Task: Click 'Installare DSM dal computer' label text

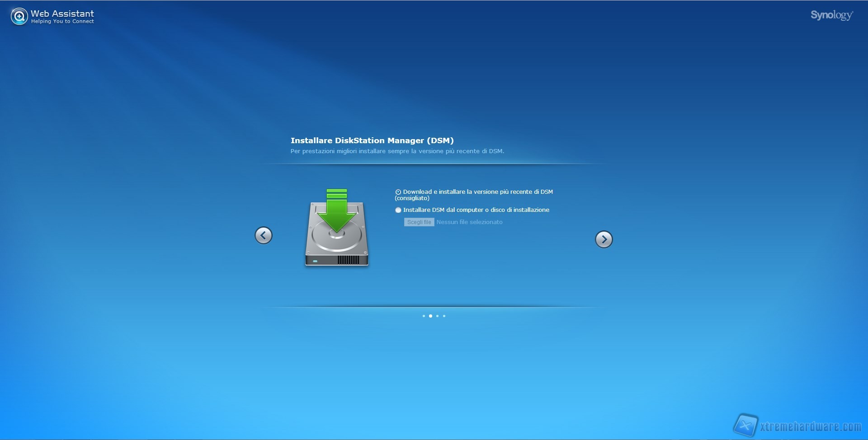Action: (476, 210)
